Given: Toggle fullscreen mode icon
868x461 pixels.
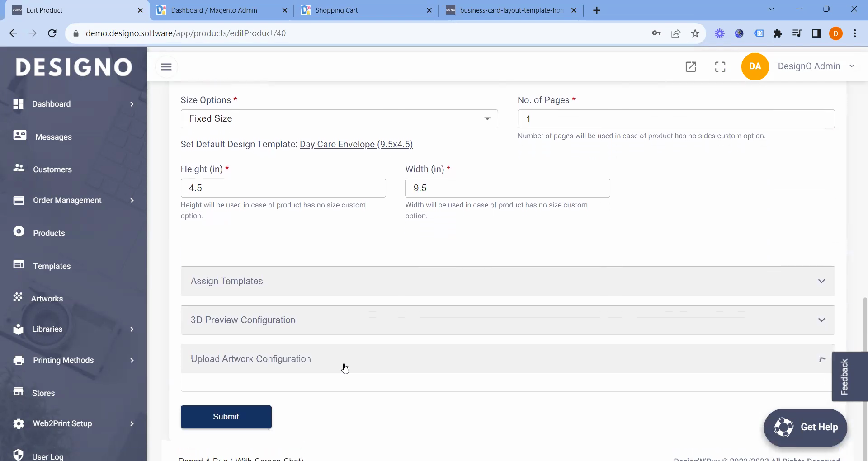Looking at the screenshot, I should point(720,67).
